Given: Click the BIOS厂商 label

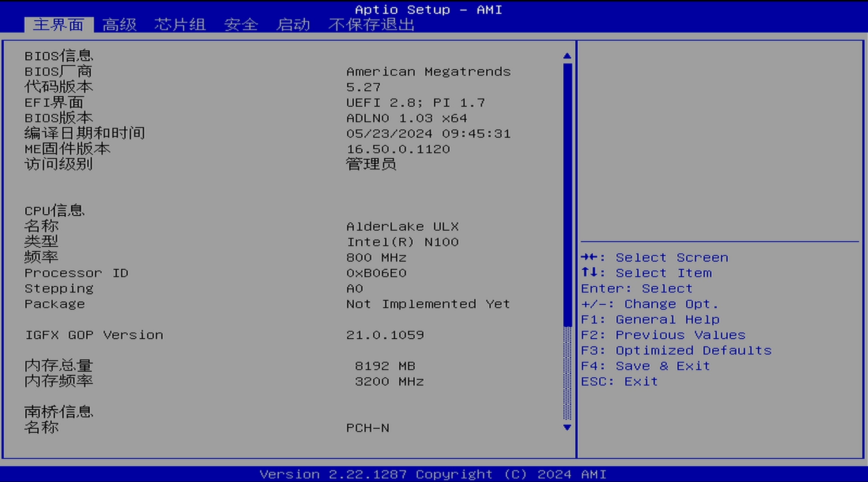Looking at the screenshot, I should point(58,71).
